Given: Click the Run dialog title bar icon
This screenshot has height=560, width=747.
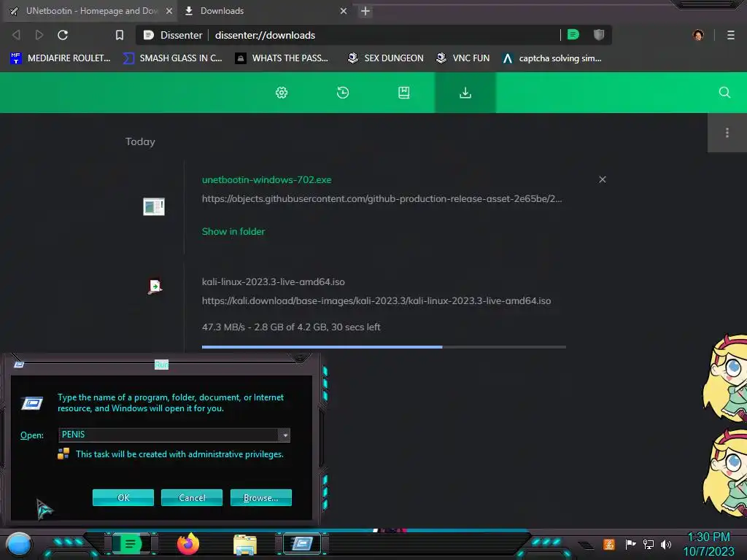Looking at the screenshot, I should point(19,365).
